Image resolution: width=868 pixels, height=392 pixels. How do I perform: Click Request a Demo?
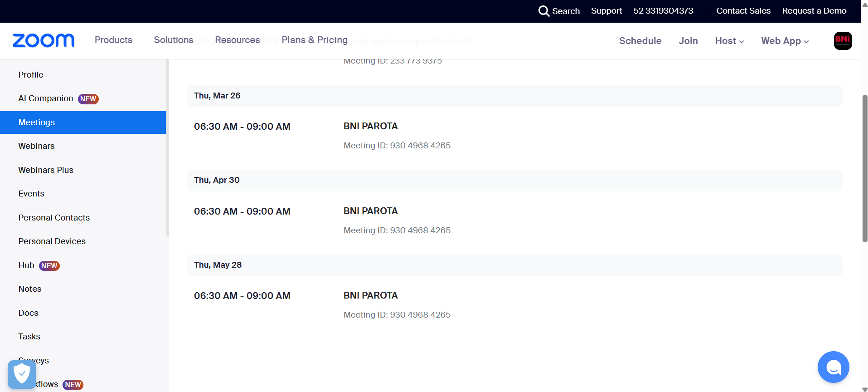(x=814, y=11)
